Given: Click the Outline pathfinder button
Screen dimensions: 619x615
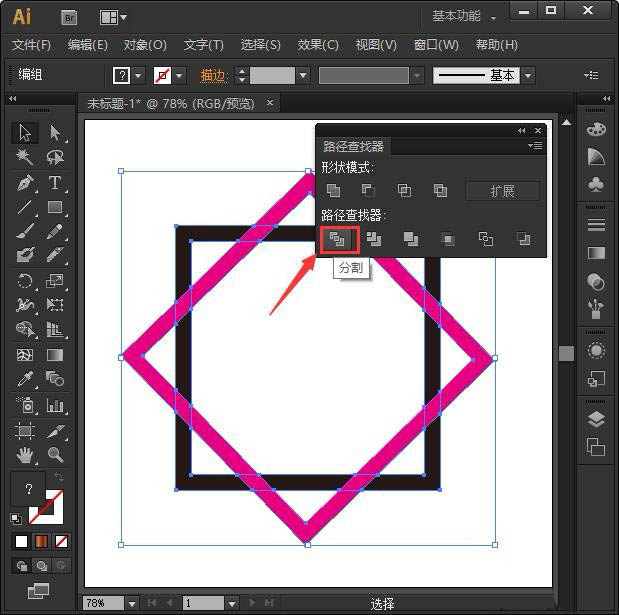Looking at the screenshot, I should click(485, 239).
